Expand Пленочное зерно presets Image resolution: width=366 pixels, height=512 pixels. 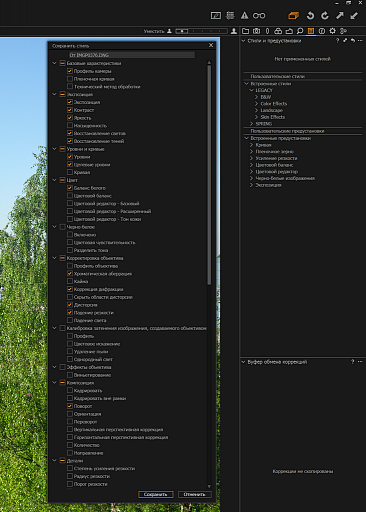click(x=252, y=152)
